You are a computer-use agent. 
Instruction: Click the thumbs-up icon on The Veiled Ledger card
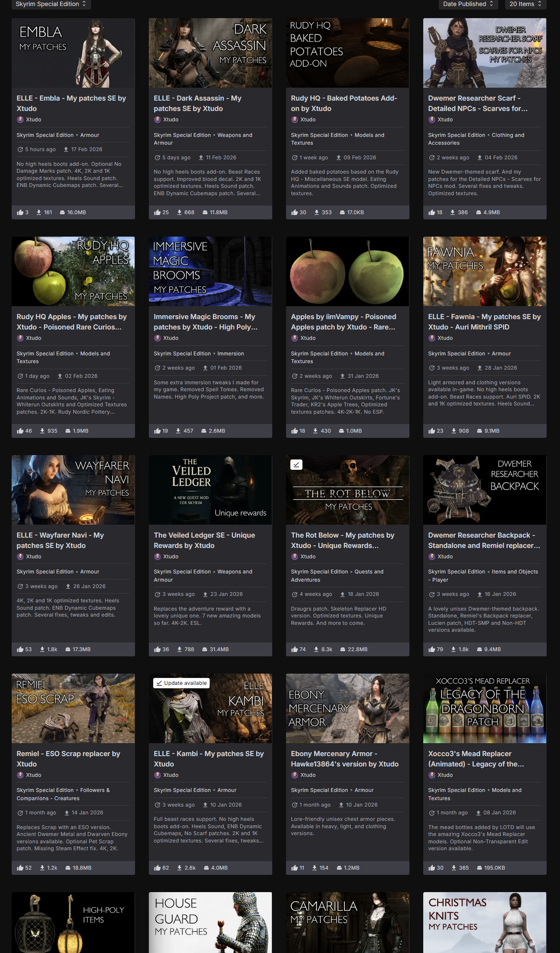157,649
